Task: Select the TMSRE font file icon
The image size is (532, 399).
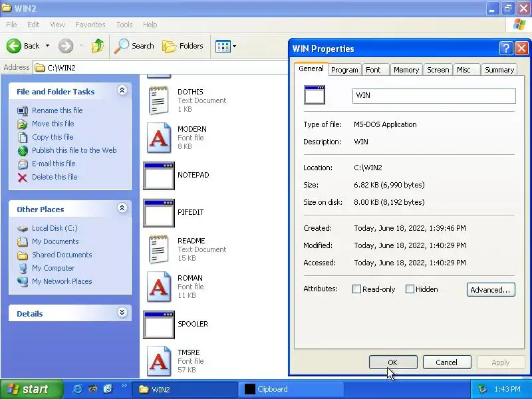Action: pyautogui.click(x=158, y=361)
